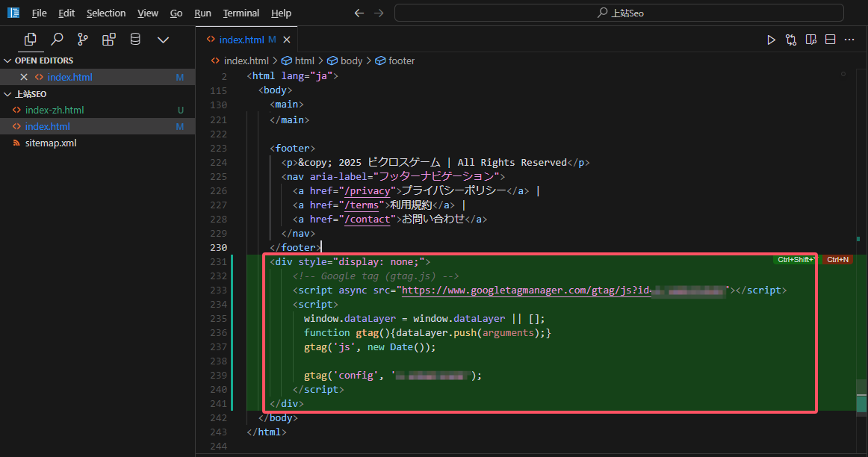Viewport: 868px width, 457px height.
Task: Split the editor layout icon
Action: pyautogui.click(x=831, y=40)
